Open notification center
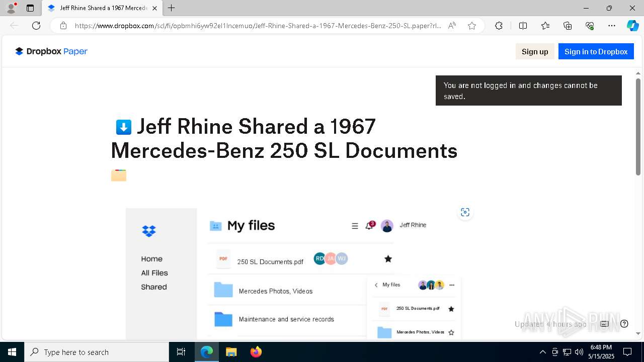The height and width of the screenshot is (362, 644). pos(627,352)
